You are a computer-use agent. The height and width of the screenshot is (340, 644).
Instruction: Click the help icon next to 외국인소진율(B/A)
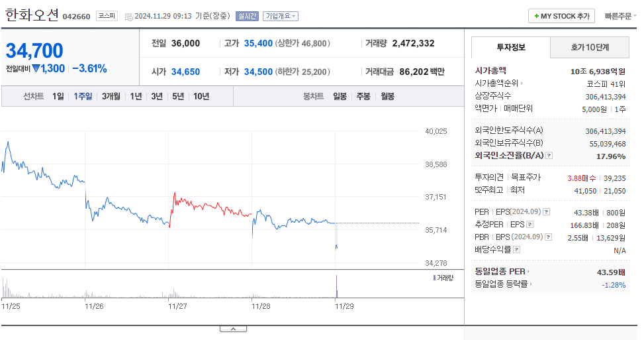click(x=549, y=155)
